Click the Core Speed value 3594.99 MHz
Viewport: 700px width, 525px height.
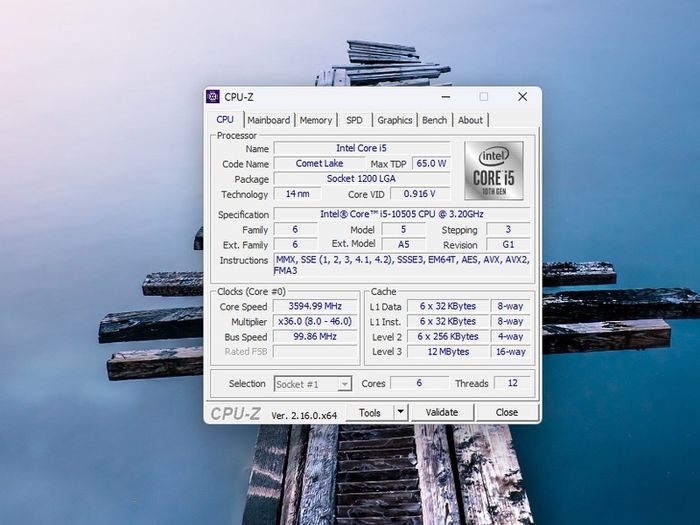point(315,306)
